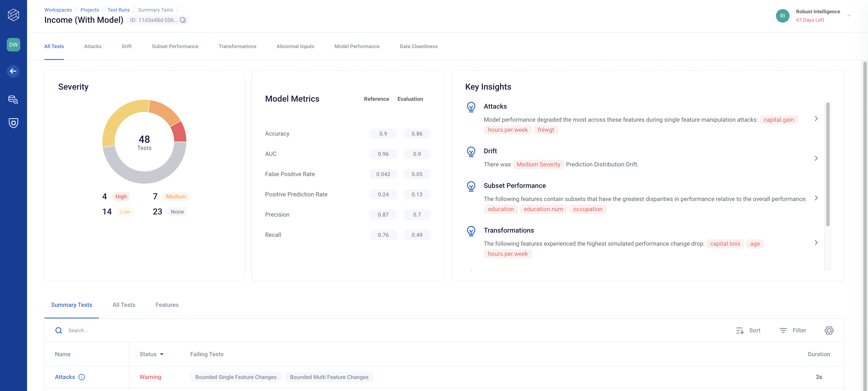
Task: Open the Data Cleanliness tab
Action: coord(419,46)
